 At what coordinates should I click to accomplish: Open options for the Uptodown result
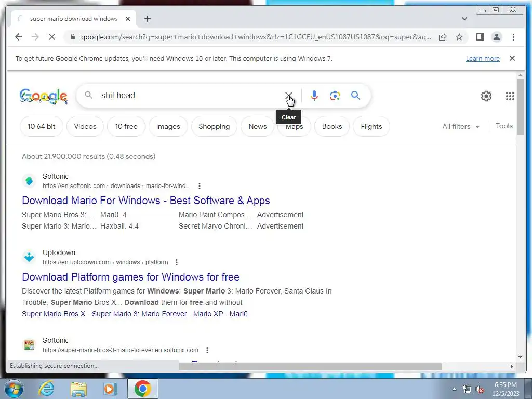pos(177,262)
